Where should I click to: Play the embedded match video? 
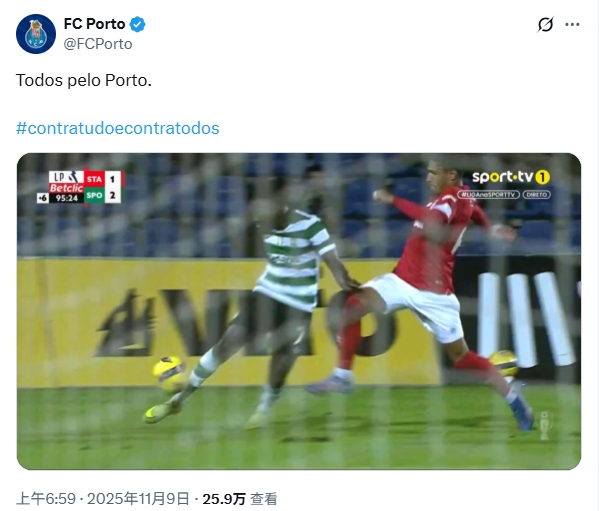(299, 311)
